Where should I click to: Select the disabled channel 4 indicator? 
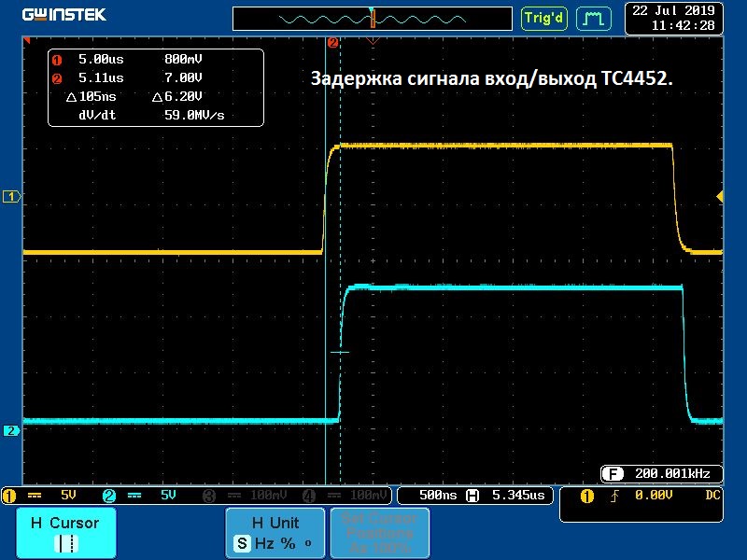pos(309,497)
